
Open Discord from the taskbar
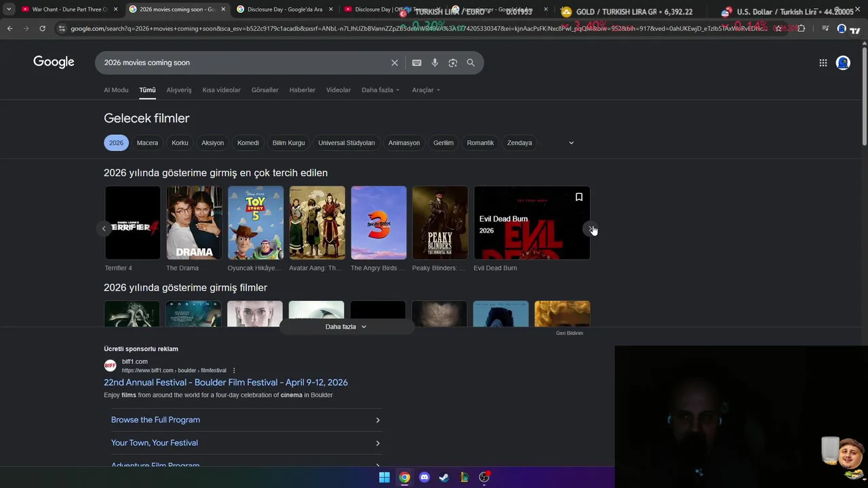pyautogui.click(x=425, y=477)
